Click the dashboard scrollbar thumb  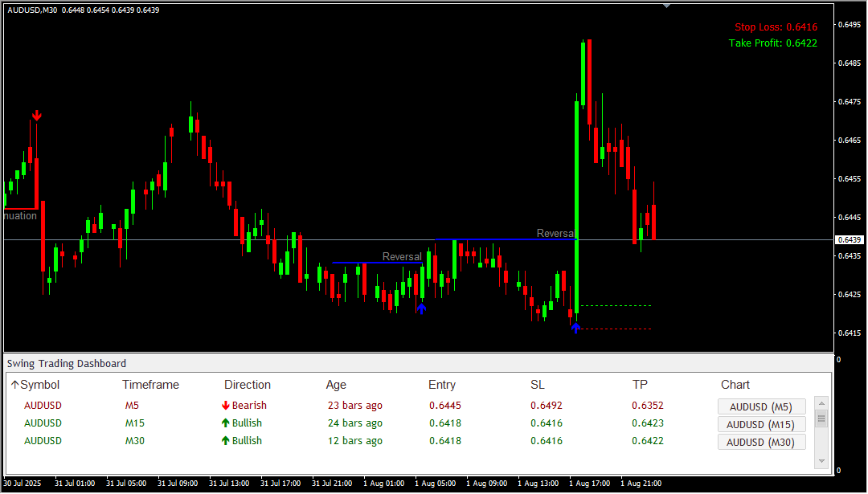coord(821,418)
